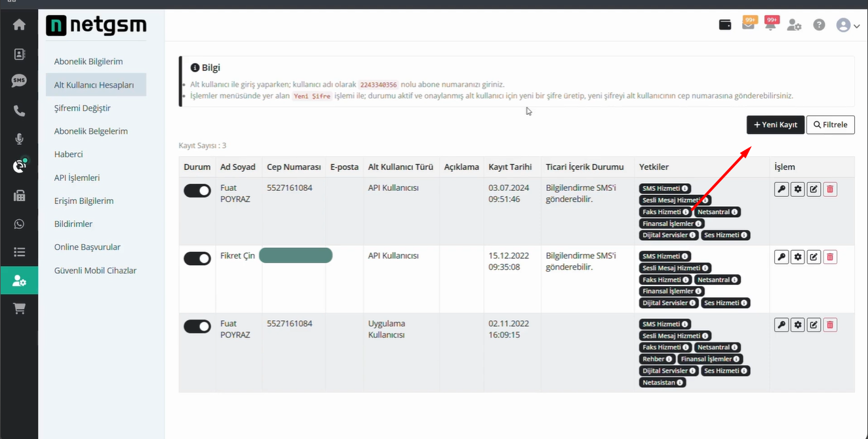This screenshot has height=439, width=868.
Task: Open Abonelik Belgelerim menu item
Action: 91,131
